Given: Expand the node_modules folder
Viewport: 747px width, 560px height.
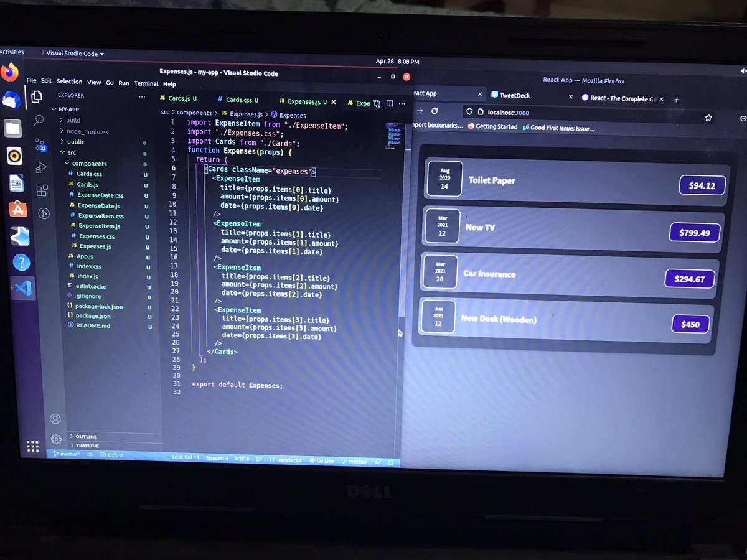Looking at the screenshot, I should coord(83,131).
